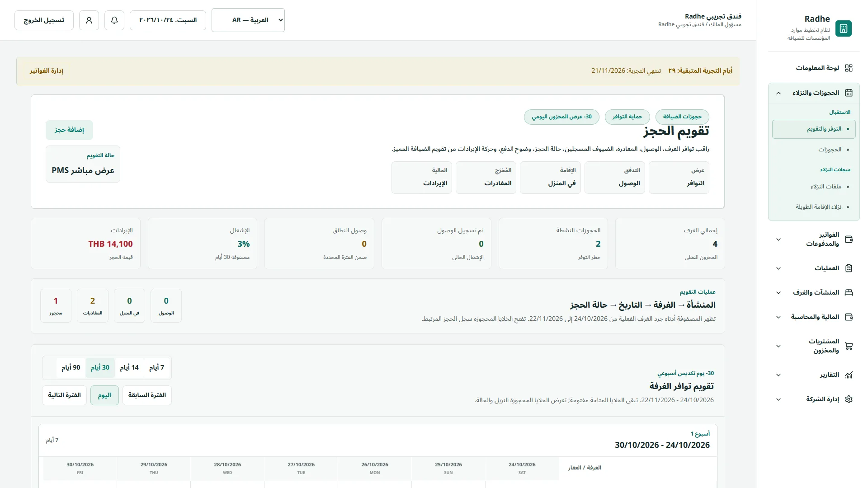The height and width of the screenshot is (488, 868).
Task: Expand التقارير chevron
Action: tap(778, 375)
